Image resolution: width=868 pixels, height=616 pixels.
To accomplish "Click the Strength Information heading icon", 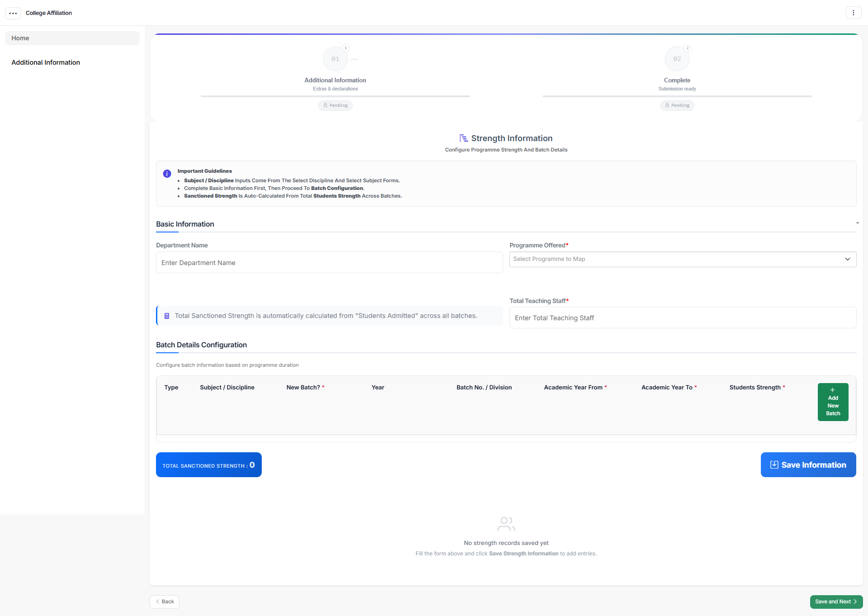I will pos(463,138).
